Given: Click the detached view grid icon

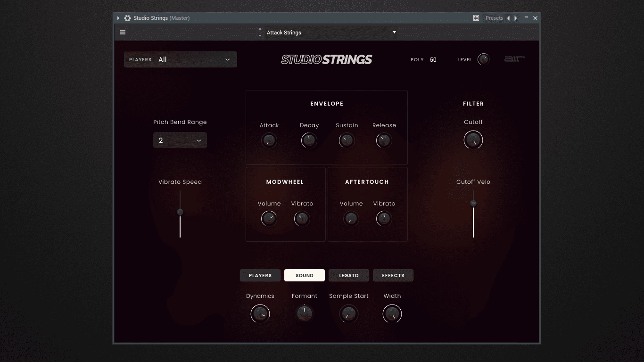Looking at the screenshot, I should click(x=476, y=18).
